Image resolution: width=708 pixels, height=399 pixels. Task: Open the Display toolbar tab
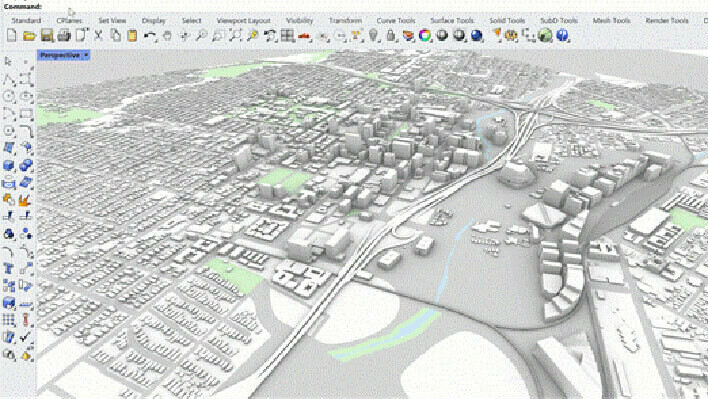pos(154,21)
